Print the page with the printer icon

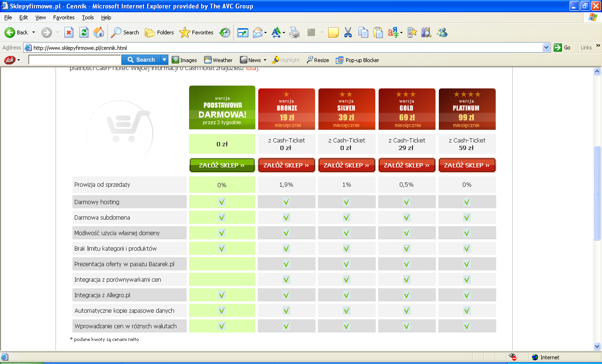coord(294,32)
